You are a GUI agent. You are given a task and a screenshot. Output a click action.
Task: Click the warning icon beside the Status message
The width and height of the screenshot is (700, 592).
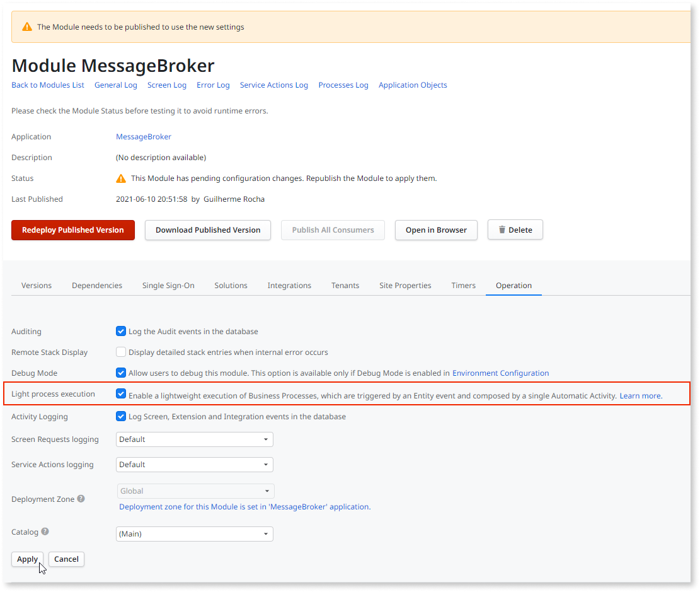[120, 178]
